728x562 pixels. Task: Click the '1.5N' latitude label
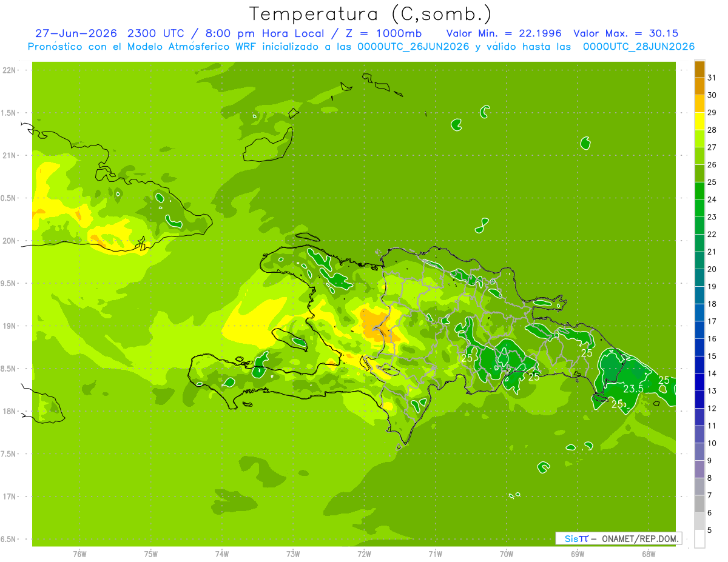8,113
